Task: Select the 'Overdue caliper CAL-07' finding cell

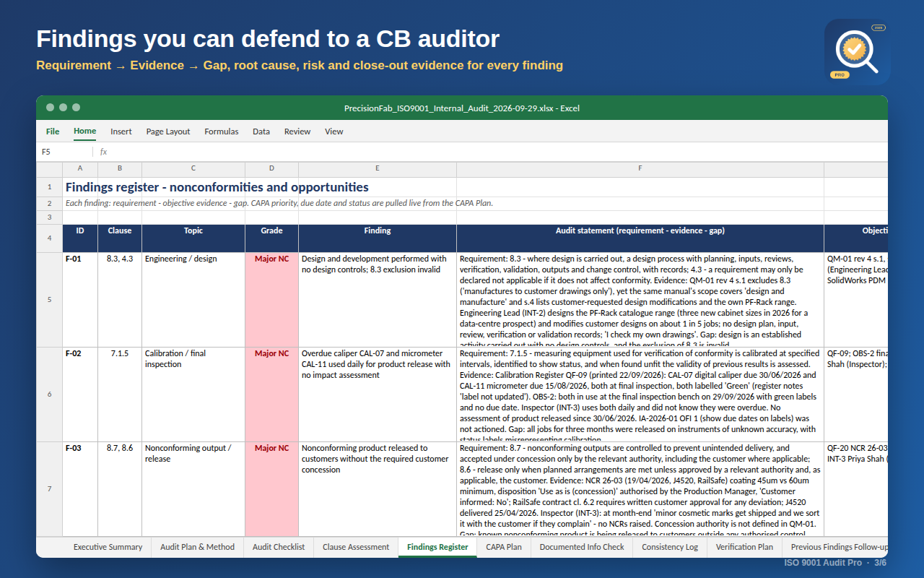Action: point(378,394)
